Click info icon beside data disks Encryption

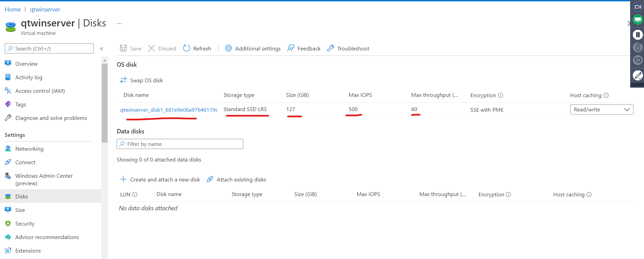508,195
